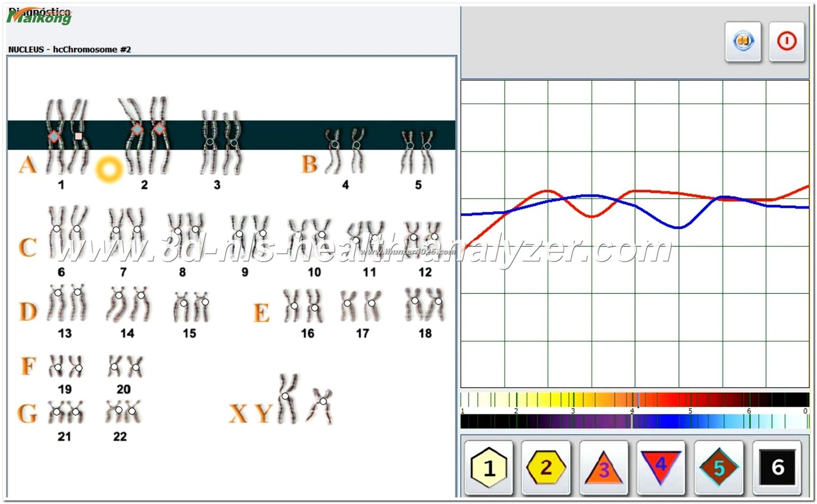Select the Y chromosome image
The width and height of the screenshot is (817, 504).
click(x=322, y=405)
